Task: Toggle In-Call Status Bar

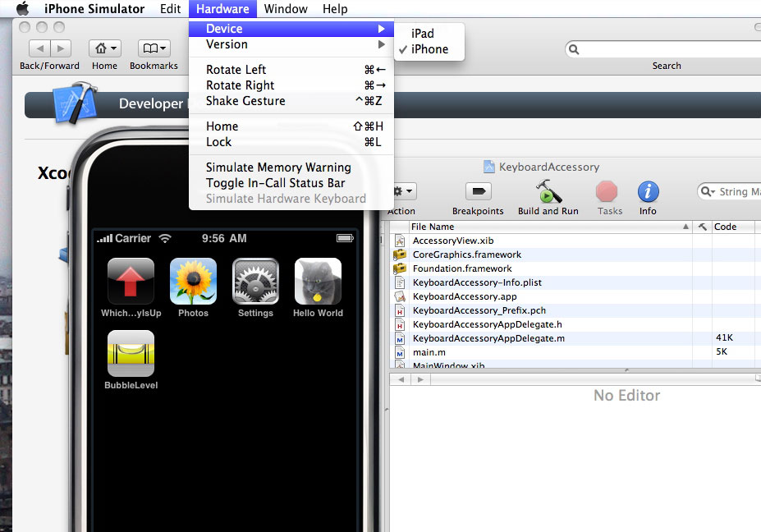Action: [x=291, y=182]
